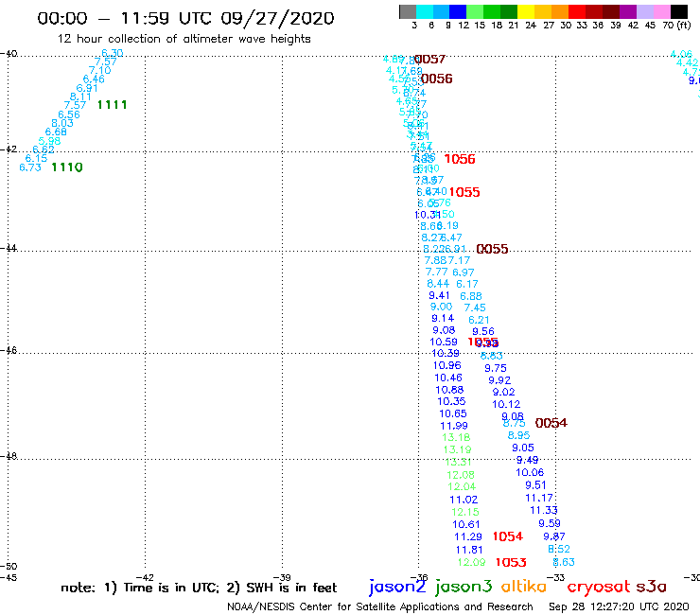Click the red time marker 1056

460,160
